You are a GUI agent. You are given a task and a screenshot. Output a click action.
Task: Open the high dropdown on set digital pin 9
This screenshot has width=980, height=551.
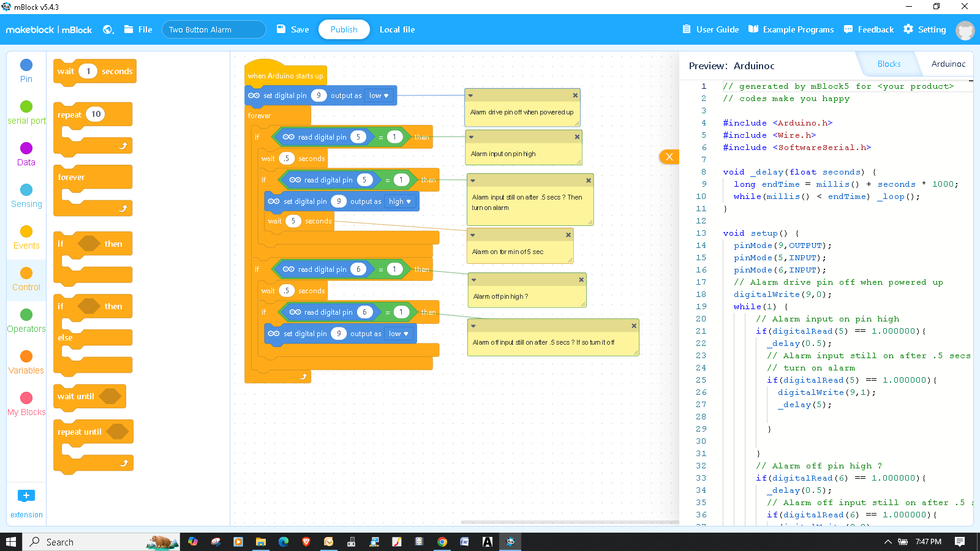(x=400, y=201)
